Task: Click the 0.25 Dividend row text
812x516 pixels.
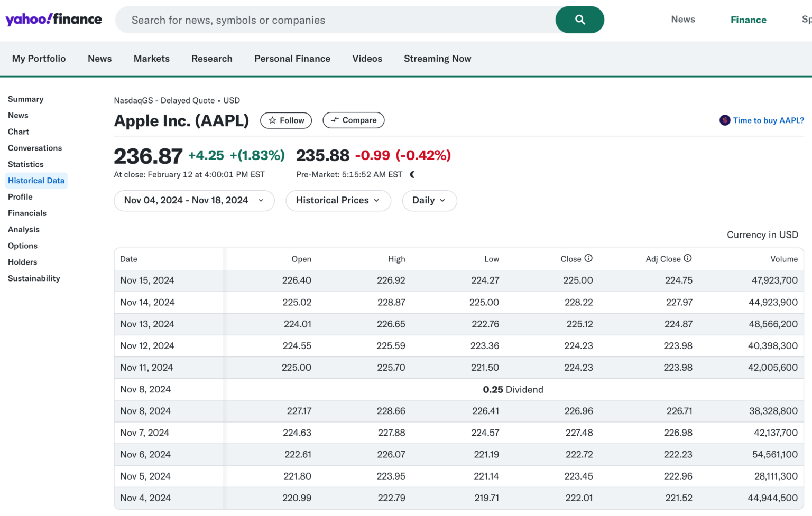Action: pos(513,390)
